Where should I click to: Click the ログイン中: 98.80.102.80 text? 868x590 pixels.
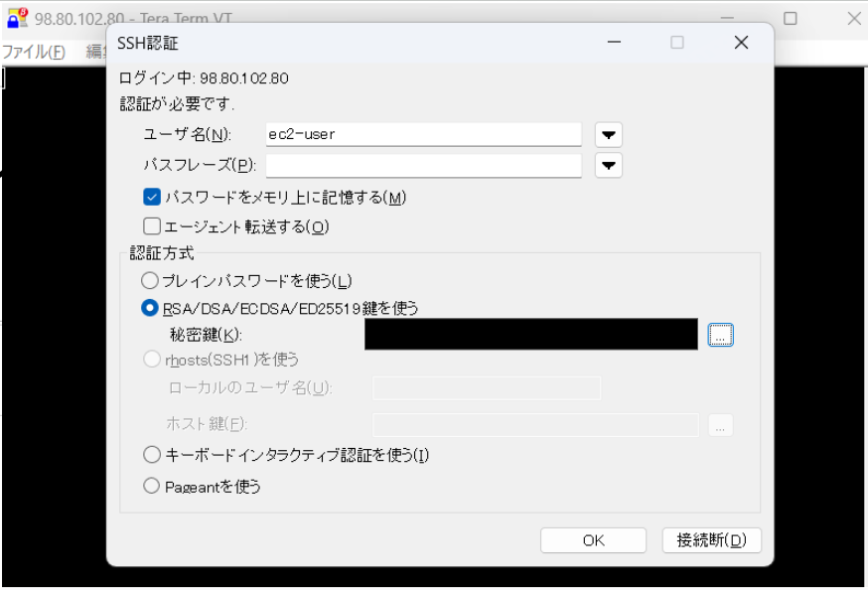(x=204, y=78)
